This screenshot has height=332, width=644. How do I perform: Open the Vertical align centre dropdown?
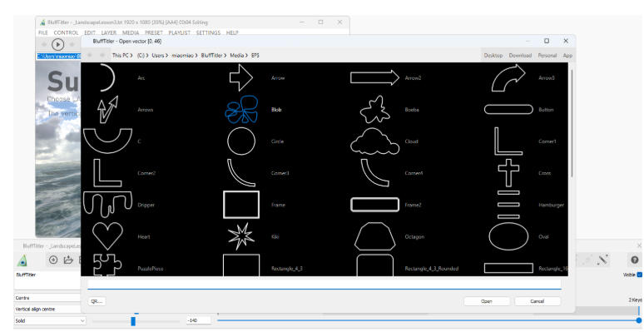pos(47,309)
